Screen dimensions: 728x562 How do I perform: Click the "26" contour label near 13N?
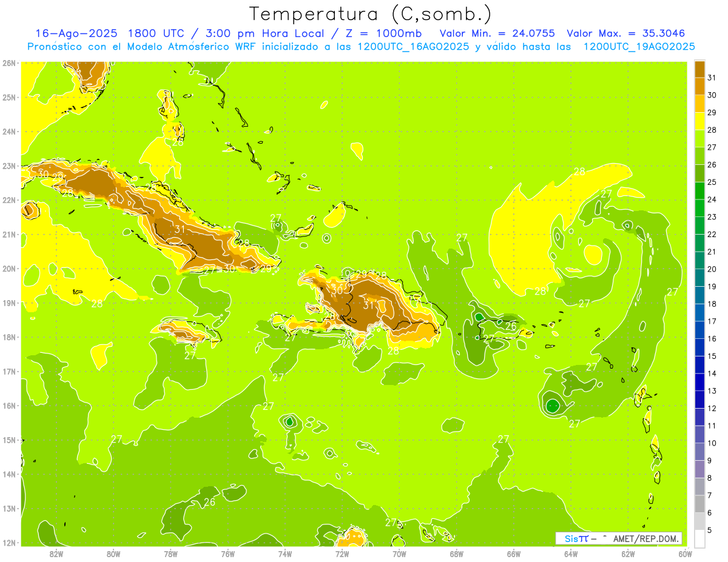209,502
